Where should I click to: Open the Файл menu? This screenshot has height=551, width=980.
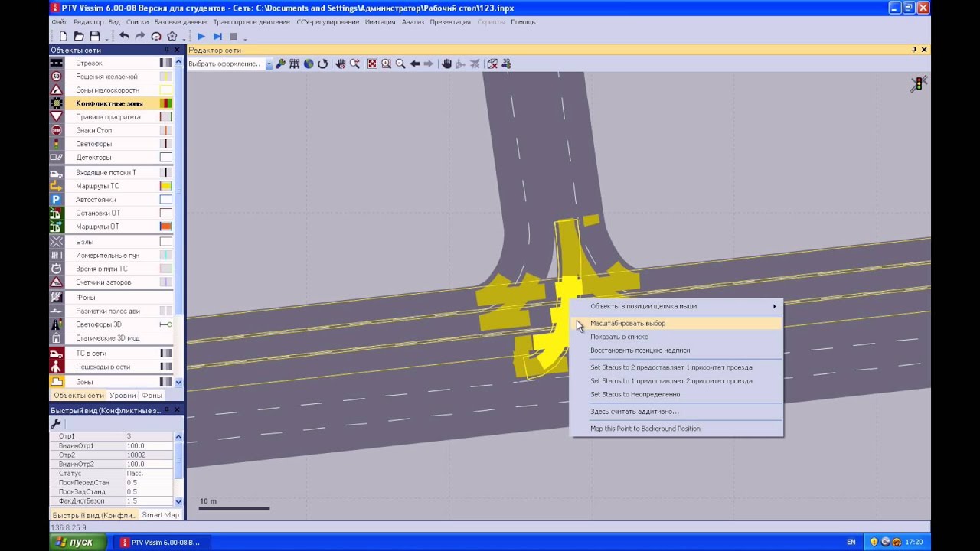point(59,22)
